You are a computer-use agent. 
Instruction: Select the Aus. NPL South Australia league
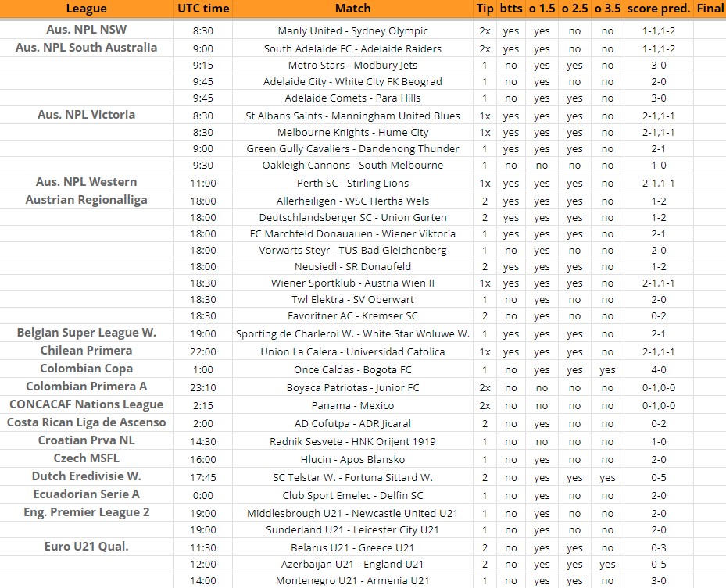87,48
